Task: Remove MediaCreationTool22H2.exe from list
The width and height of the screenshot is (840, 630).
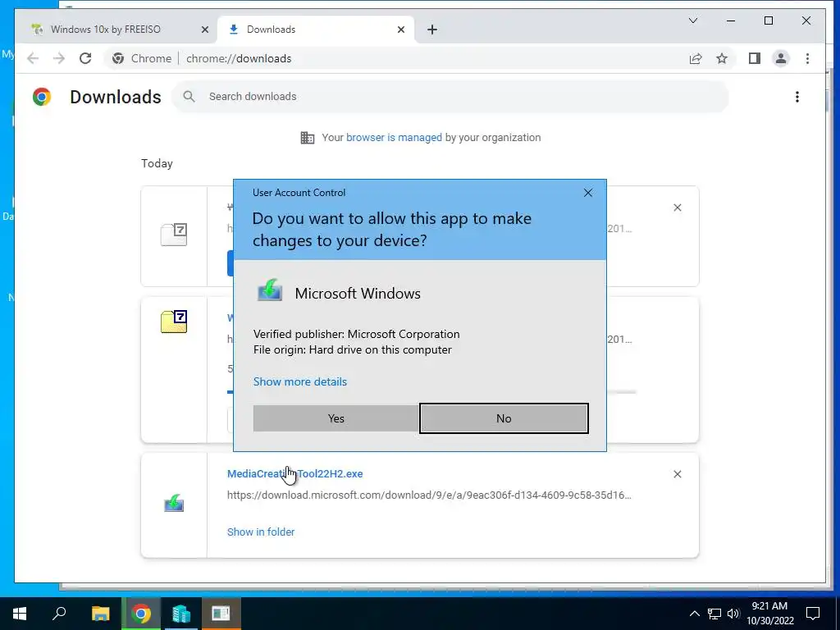Action: click(x=677, y=474)
